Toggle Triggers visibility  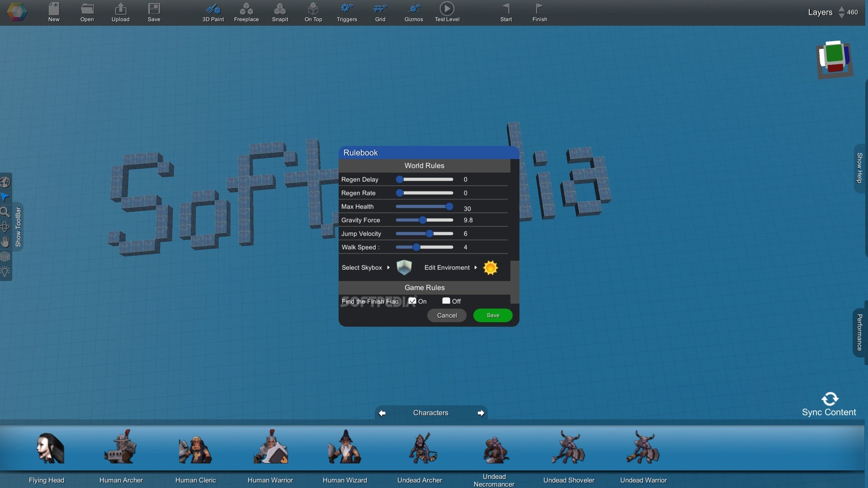coord(347,12)
